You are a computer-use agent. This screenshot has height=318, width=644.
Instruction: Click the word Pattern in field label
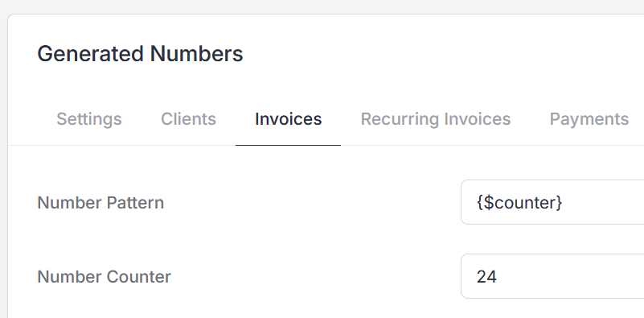click(x=135, y=203)
